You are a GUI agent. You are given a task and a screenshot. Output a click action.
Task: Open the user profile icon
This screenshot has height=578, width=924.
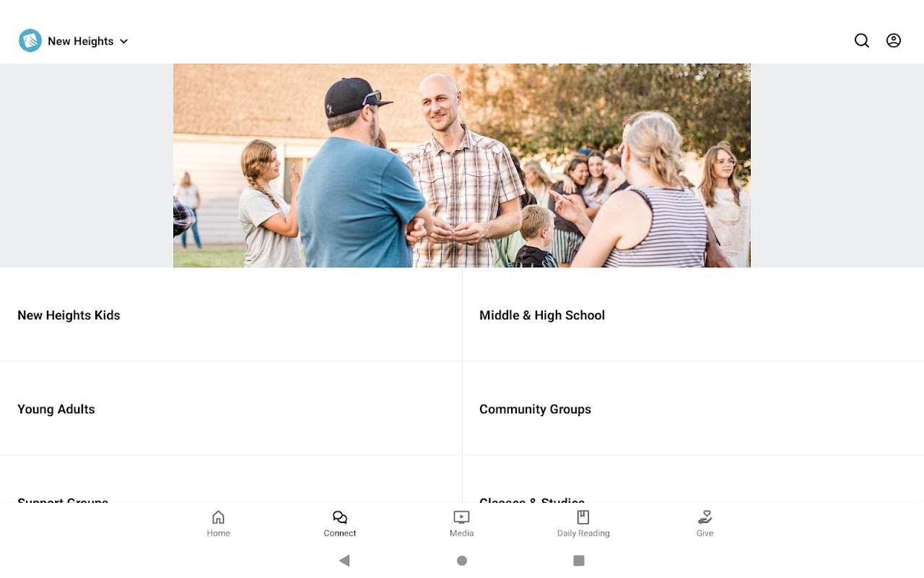click(894, 40)
